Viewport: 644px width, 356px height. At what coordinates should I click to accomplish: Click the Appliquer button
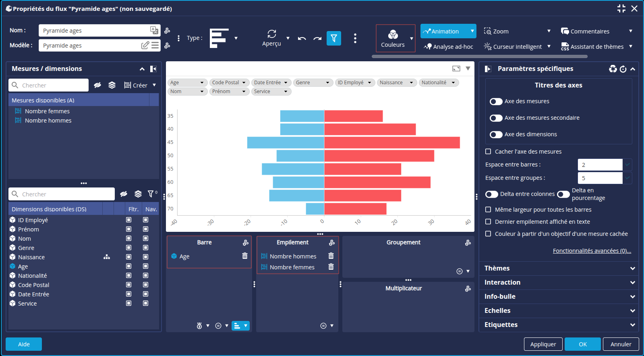coord(543,344)
